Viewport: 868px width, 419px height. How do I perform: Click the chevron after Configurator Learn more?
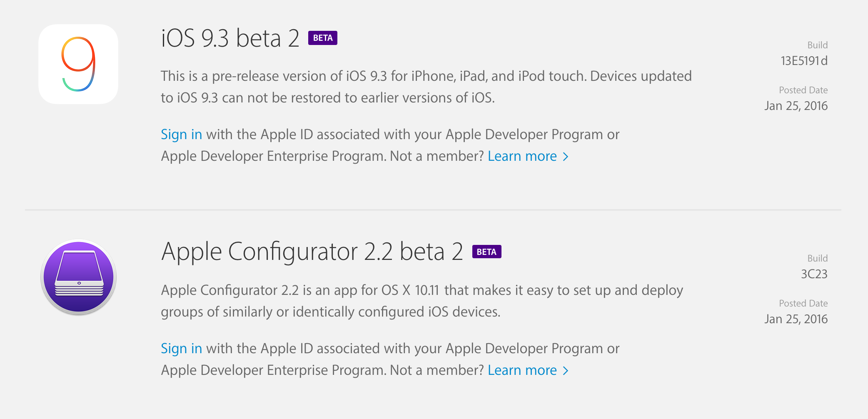[566, 371]
